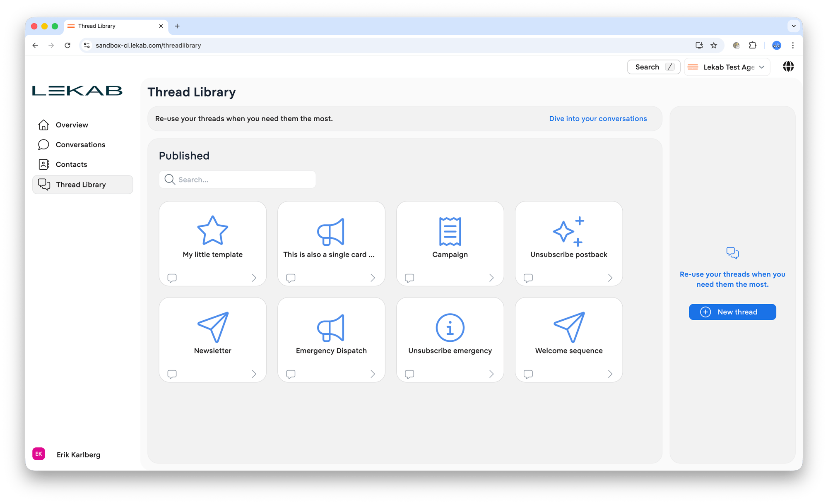Open the Dive into your conversations link
Image resolution: width=828 pixels, height=504 pixels.
pos(597,118)
